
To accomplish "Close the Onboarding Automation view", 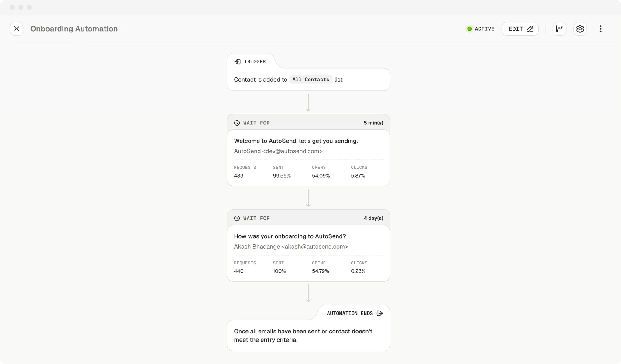I will tap(17, 29).
